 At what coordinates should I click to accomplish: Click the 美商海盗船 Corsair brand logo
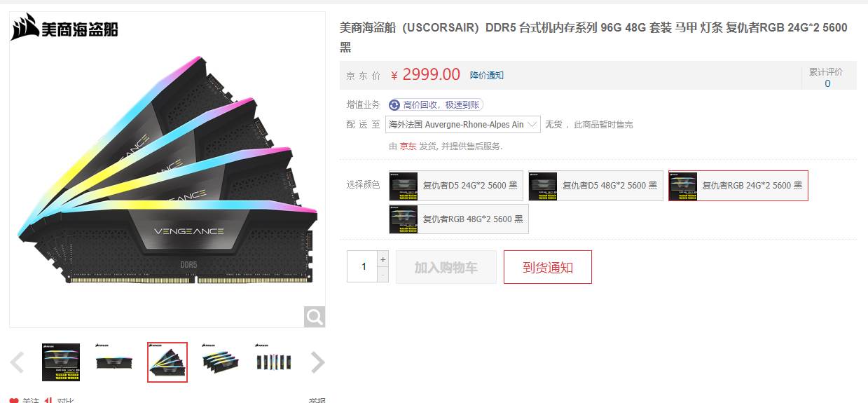(64, 27)
